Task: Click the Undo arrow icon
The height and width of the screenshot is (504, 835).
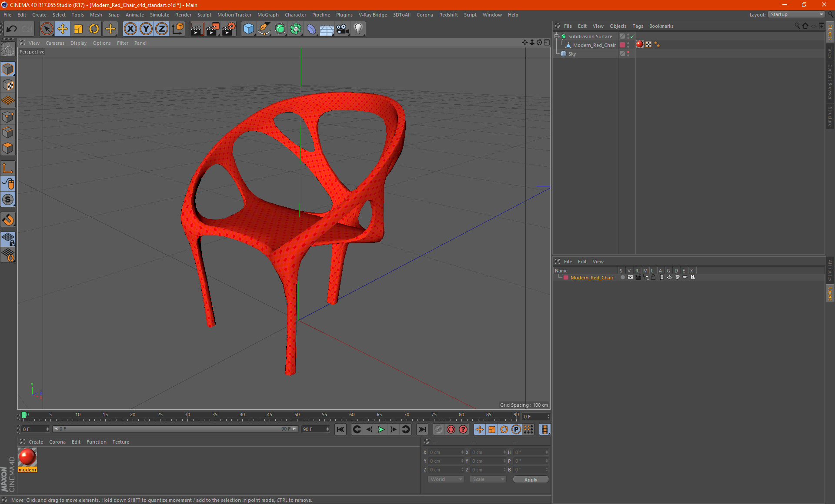Action: point(12,29)
